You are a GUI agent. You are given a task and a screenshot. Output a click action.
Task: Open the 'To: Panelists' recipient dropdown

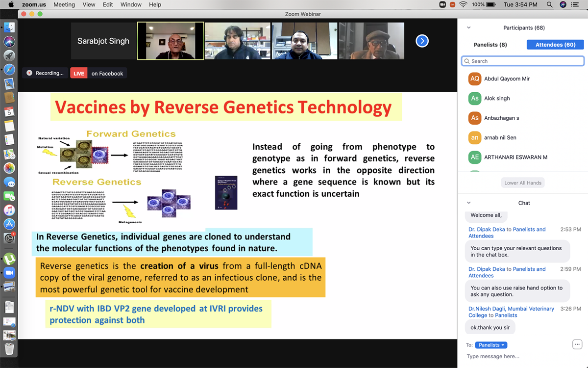pyautogui.click(x=491, y=345)
